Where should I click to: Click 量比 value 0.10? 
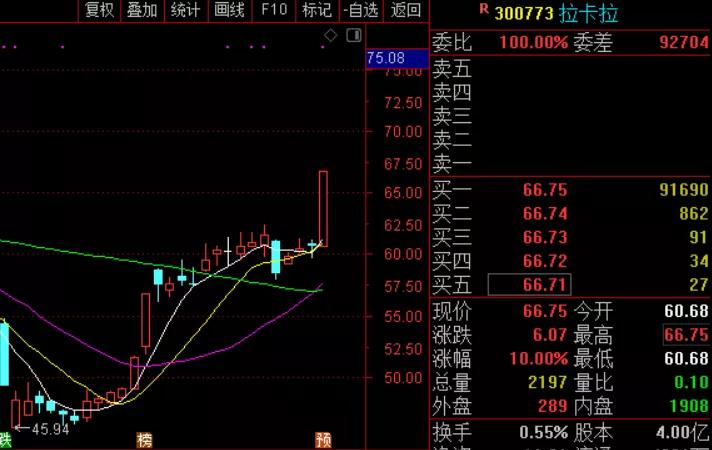691,383
